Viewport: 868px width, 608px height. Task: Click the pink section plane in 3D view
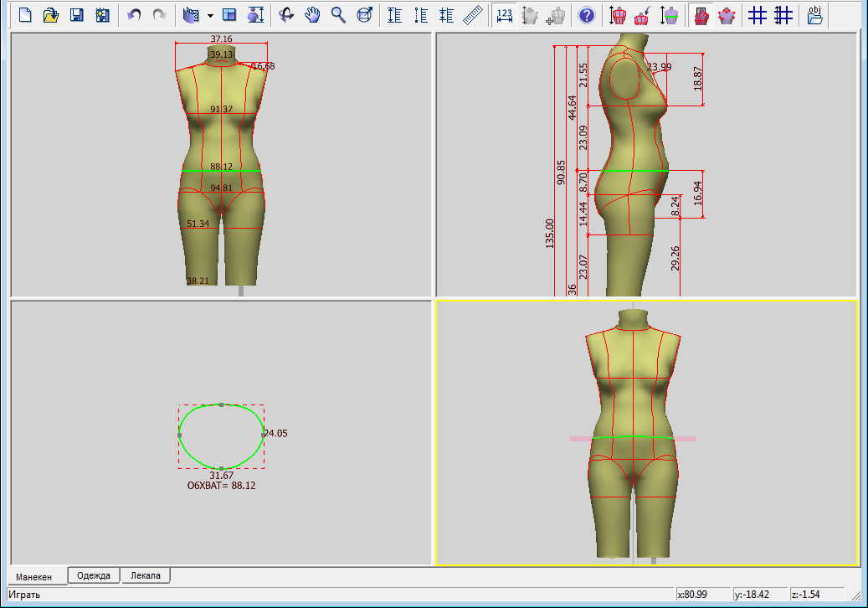coord(686,438)
